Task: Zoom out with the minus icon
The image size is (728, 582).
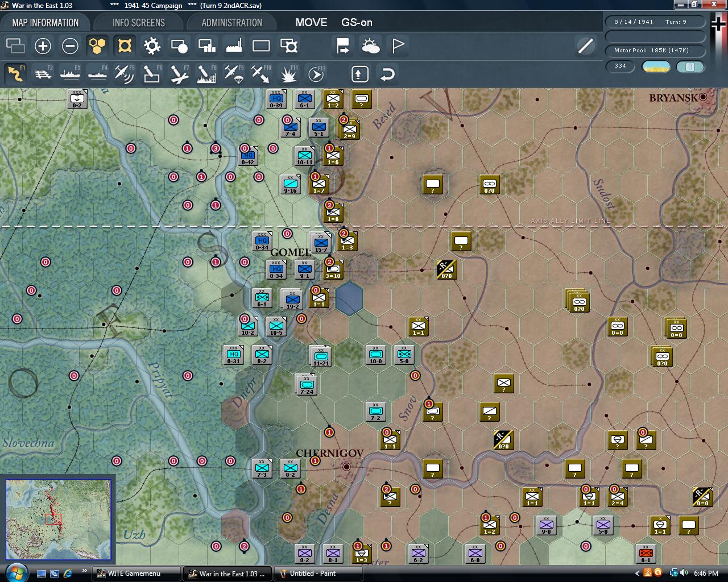Action: (70, 45)
